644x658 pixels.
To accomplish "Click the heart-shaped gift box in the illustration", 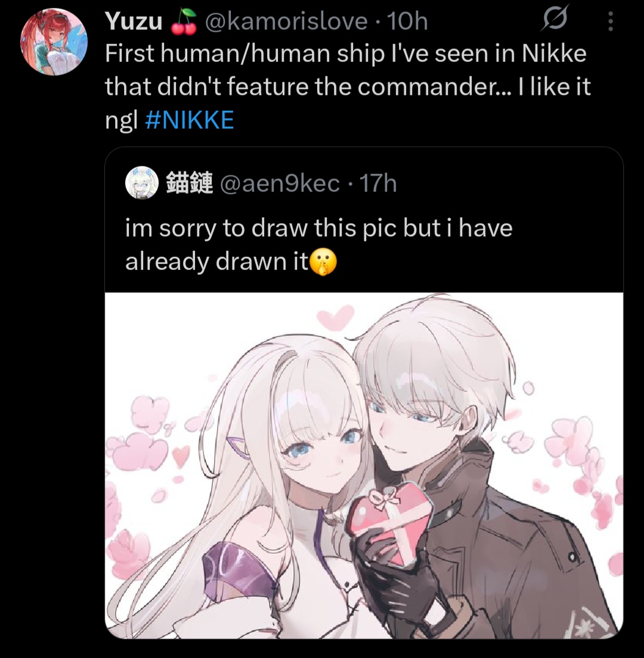I will point(389,520).
